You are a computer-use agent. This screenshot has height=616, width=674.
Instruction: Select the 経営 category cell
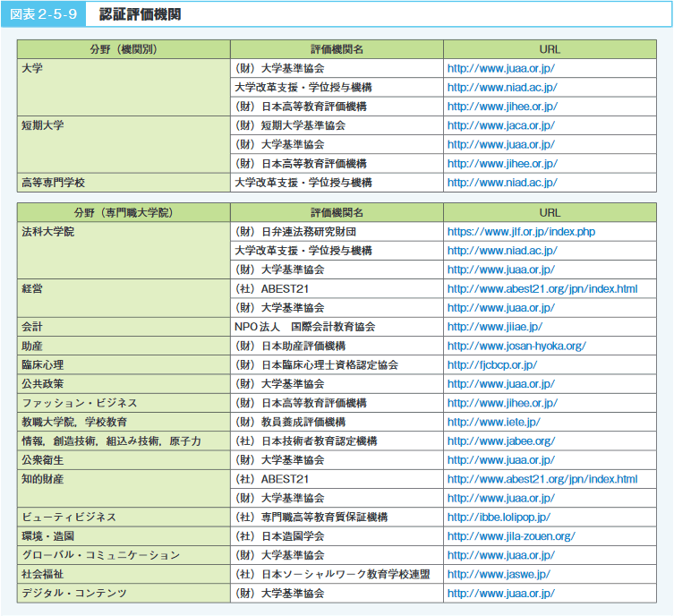[124, 298]
